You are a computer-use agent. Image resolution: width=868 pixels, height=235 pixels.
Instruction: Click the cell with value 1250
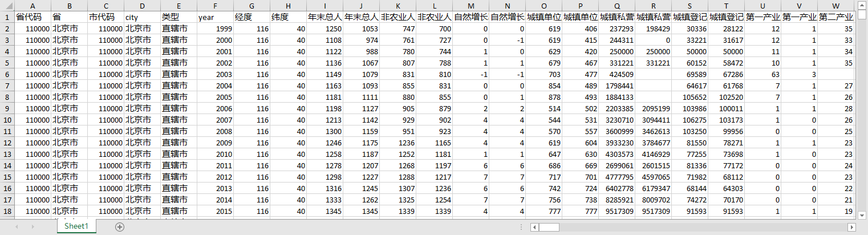(325, 29)
